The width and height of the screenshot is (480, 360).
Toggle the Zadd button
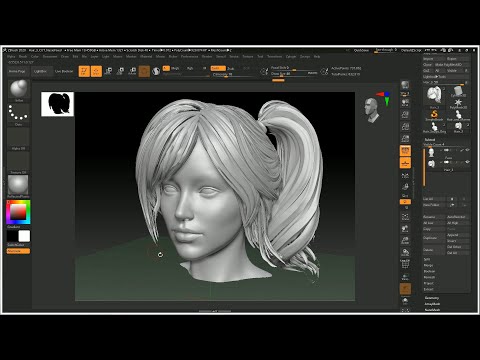coord(218,68)
